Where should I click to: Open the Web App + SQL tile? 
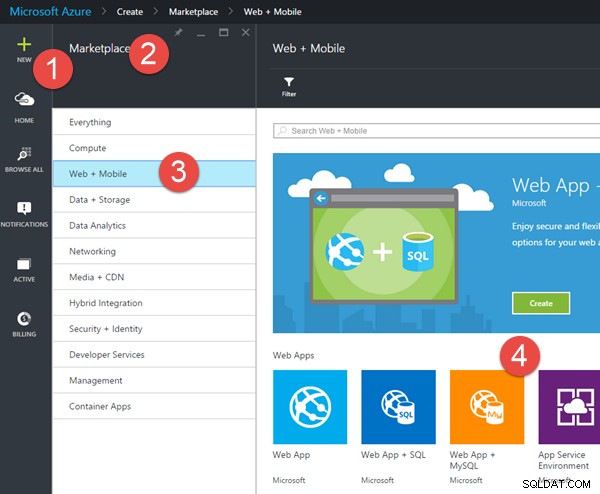click(x=398, y=407)
